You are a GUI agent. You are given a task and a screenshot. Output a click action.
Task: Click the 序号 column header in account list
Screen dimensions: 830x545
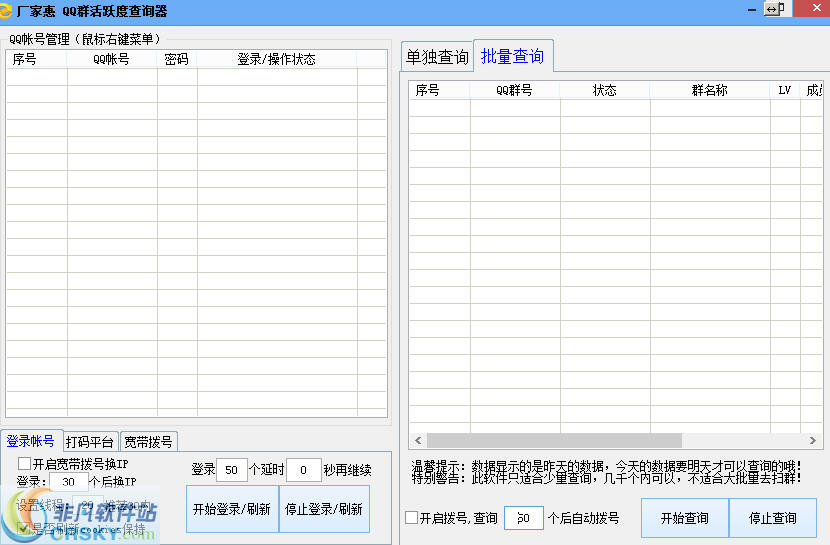37,59
